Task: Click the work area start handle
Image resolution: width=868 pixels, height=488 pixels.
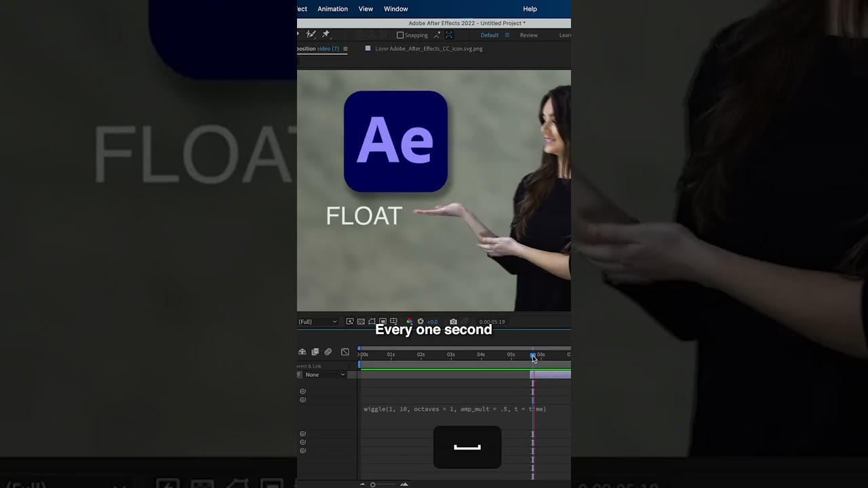Action: point(359,365)
